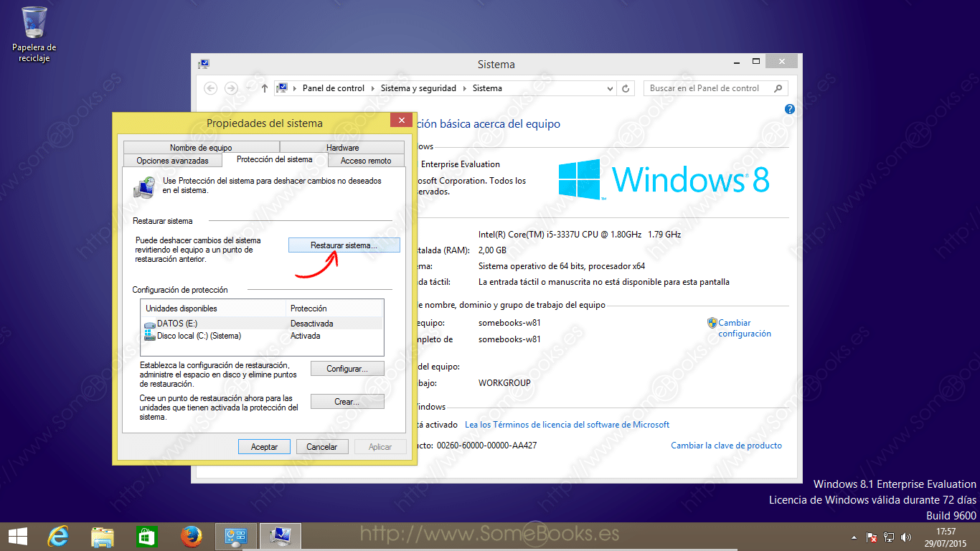Switch to Nombre de equipo tab
980x551 pixels.
201,148
